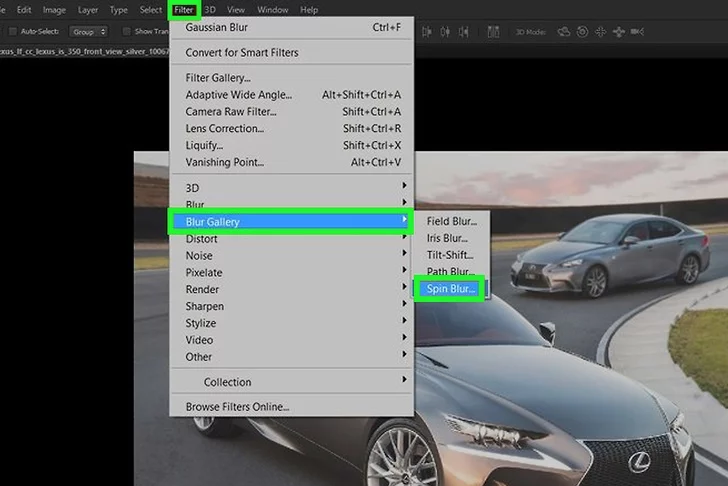Click the 3D camera zoom icon
728x486 pixels.
coord(639,32)
